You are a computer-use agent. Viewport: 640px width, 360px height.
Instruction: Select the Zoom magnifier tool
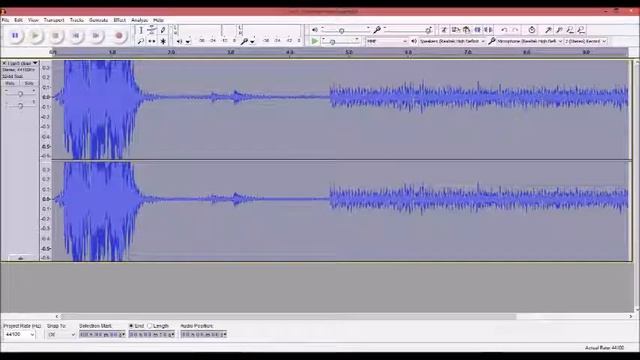click(141, 41)
